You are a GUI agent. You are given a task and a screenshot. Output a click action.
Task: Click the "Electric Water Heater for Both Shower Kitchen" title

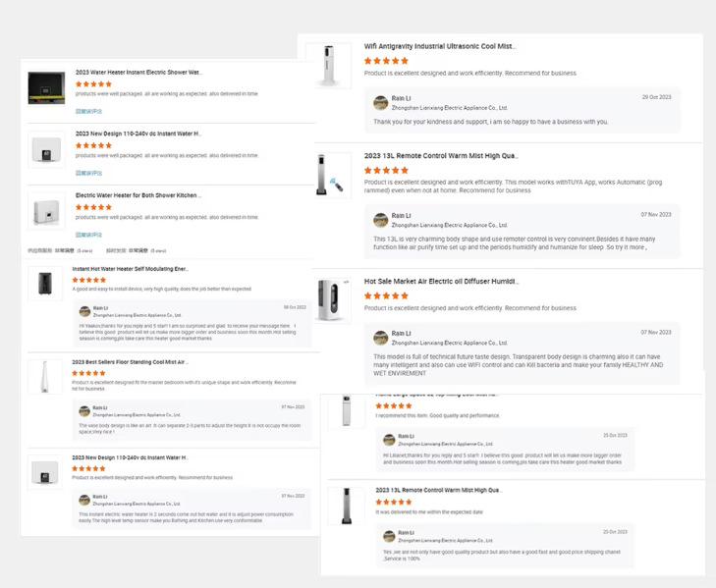138,195
